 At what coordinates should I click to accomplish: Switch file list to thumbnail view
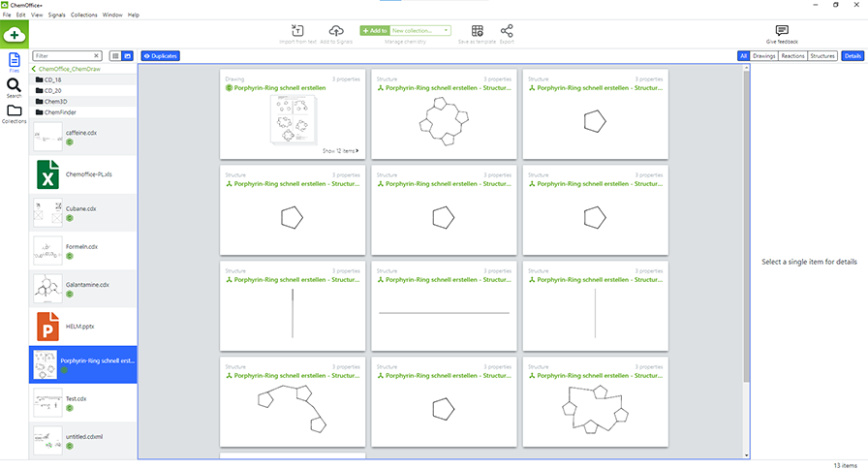click(x=127, y=56)
